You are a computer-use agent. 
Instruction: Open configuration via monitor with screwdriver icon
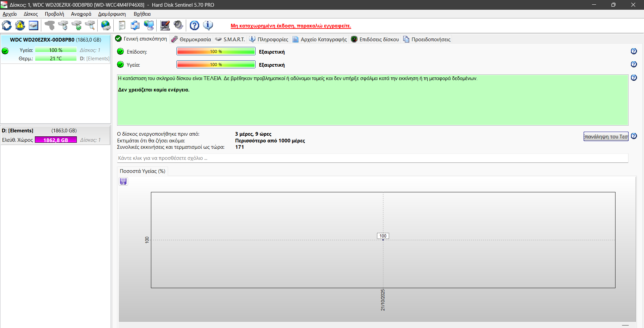pyautogui.click(x=165, y=25)
